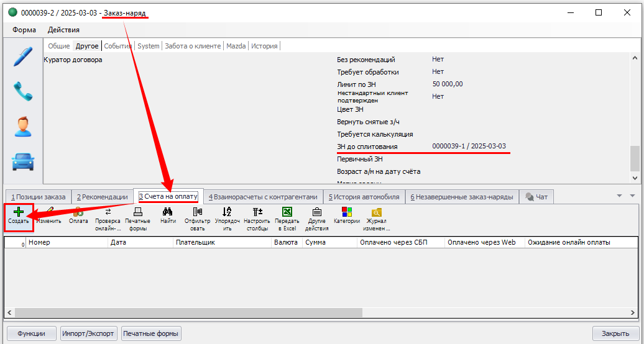Switch to Позиции заказа tab
The image size is (644, 344).
pyautogui.click(x=37, y=197)
